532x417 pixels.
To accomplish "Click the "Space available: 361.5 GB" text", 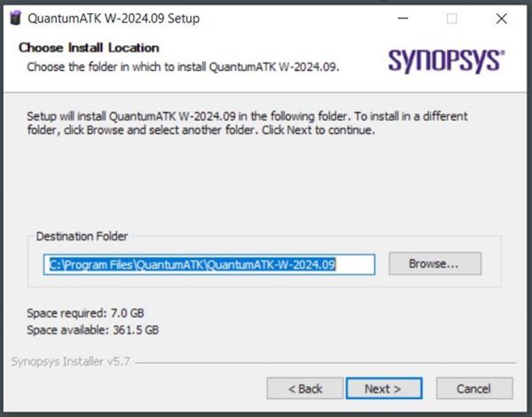I will pyautogui.click(x=93, y=330).
